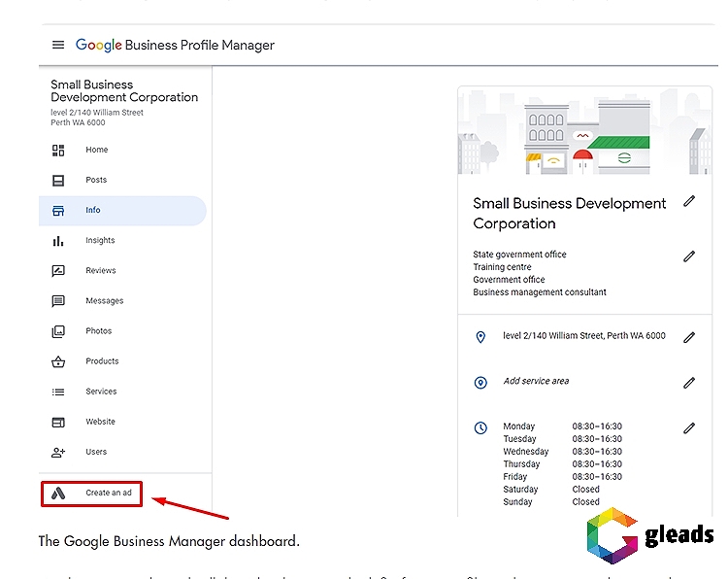Open the Photos section
728x579 pixels.
pyautogui.click(x=98, y=331)
